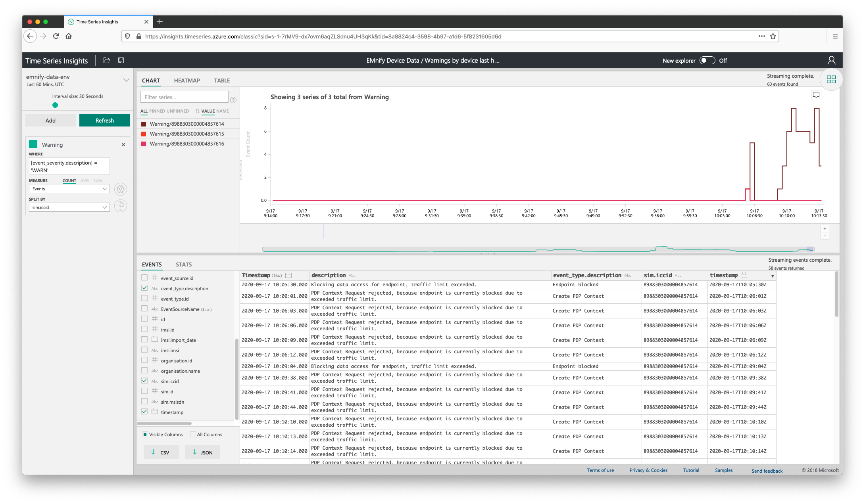Open the user account profile icon

click(831, 60)
